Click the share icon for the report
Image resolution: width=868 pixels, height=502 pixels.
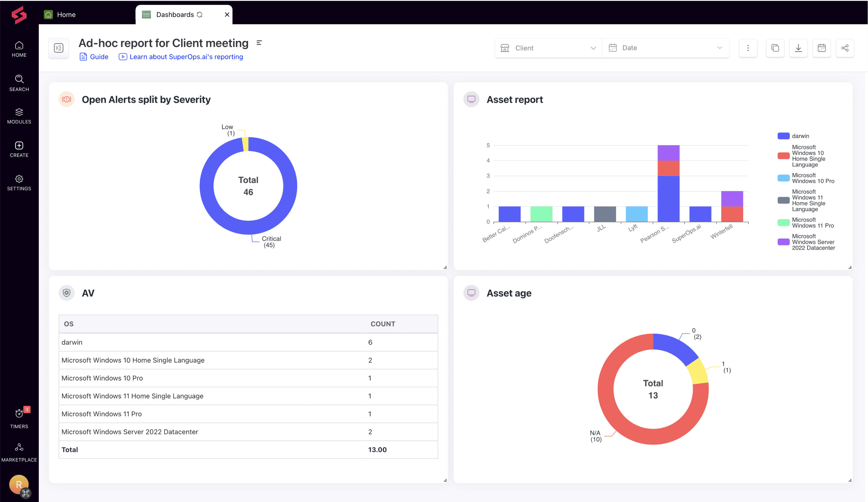(x=845, y=48)
